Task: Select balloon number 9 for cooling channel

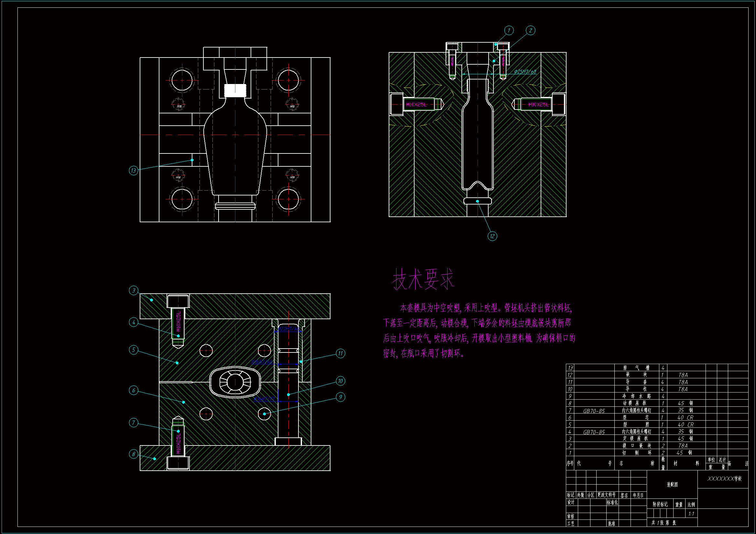Action: 340,397
